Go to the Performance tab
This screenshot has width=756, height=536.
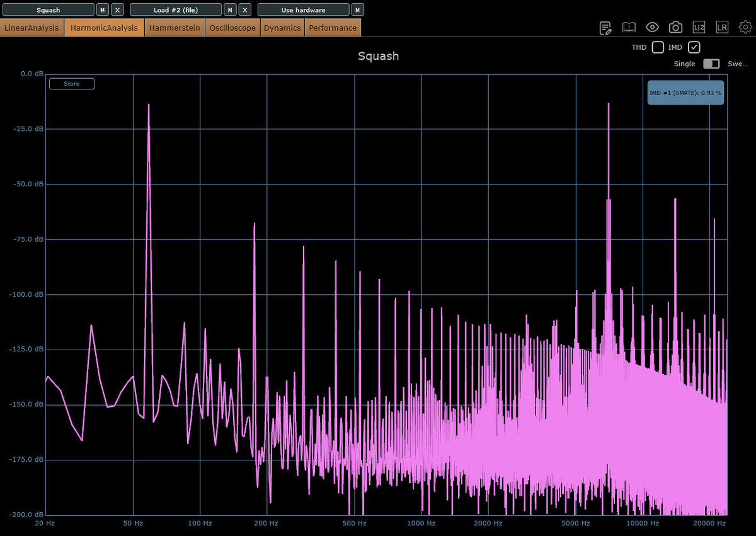333,28
